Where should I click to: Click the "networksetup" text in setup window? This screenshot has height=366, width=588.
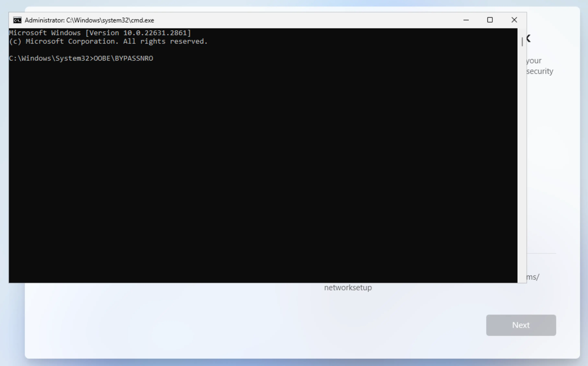point(348,288)
